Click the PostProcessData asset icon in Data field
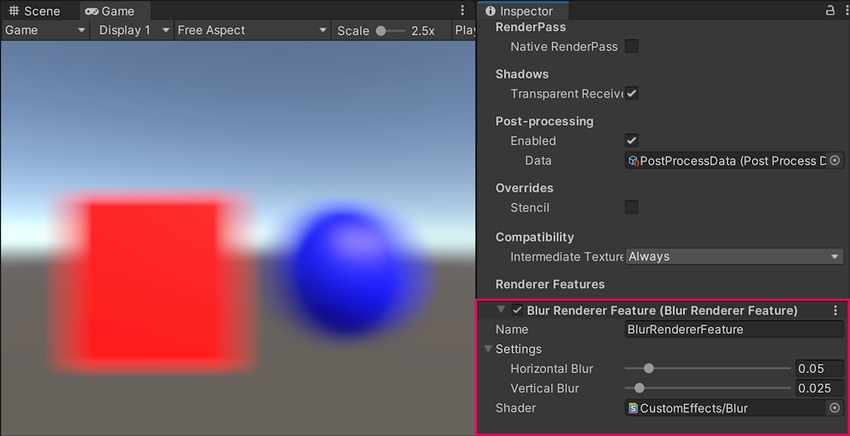The height and width of the screenshot is (436, 850). [633, 160]
